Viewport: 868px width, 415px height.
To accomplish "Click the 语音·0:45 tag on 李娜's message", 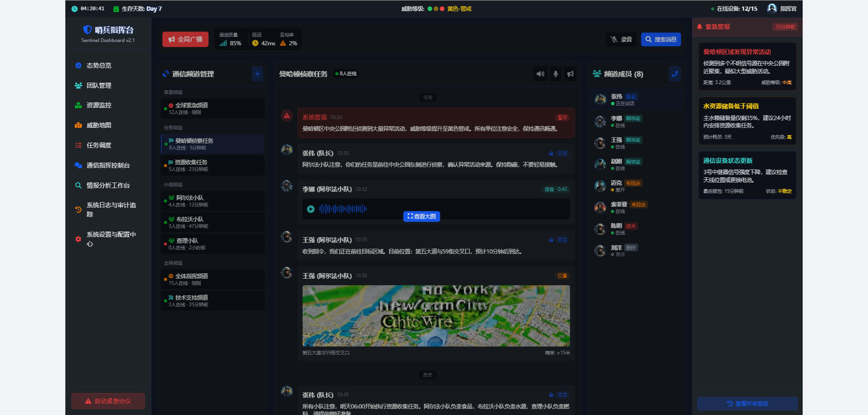I will point(556,189).
